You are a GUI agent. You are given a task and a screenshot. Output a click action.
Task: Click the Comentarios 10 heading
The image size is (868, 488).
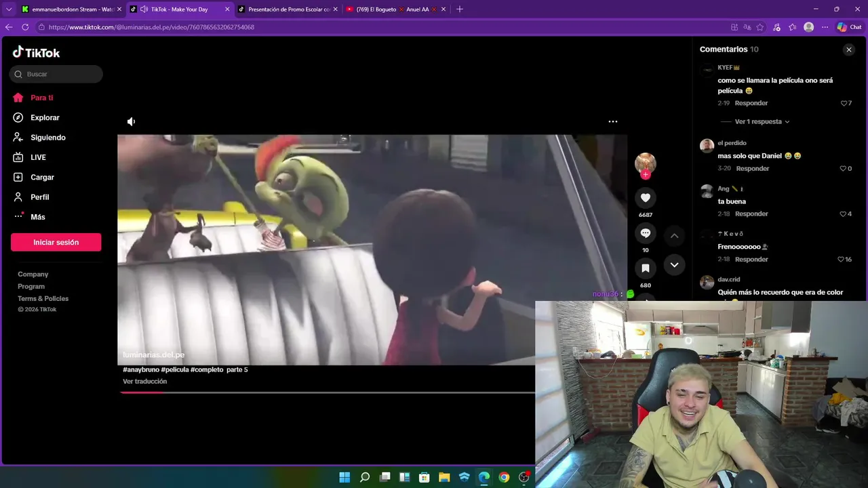729,49
